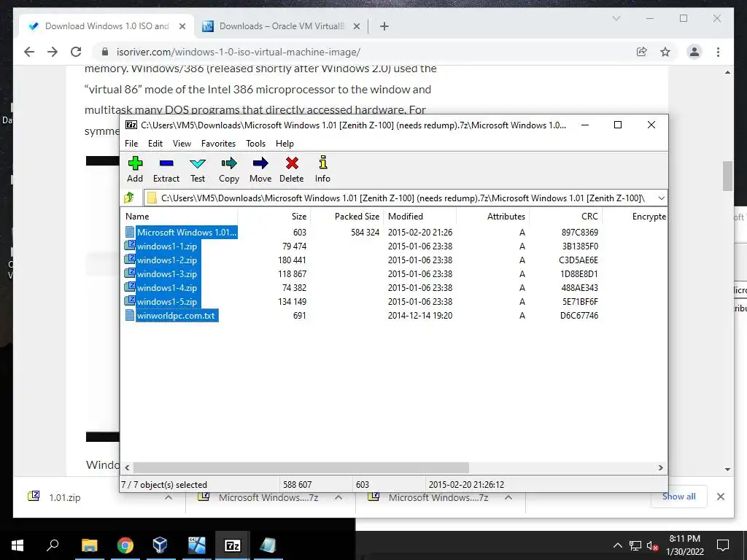
Task: Show hidden system tray icons
Action: (617, 545)
